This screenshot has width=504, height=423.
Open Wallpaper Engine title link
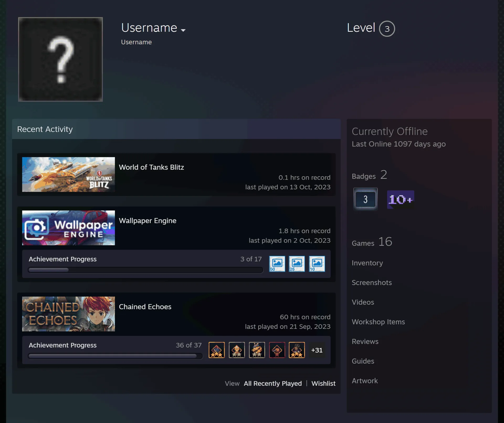[x=148, y=221]
